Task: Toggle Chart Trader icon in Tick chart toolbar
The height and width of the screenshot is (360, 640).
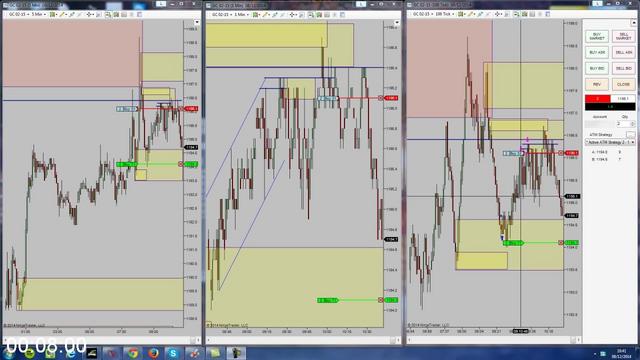Action: 516,14
